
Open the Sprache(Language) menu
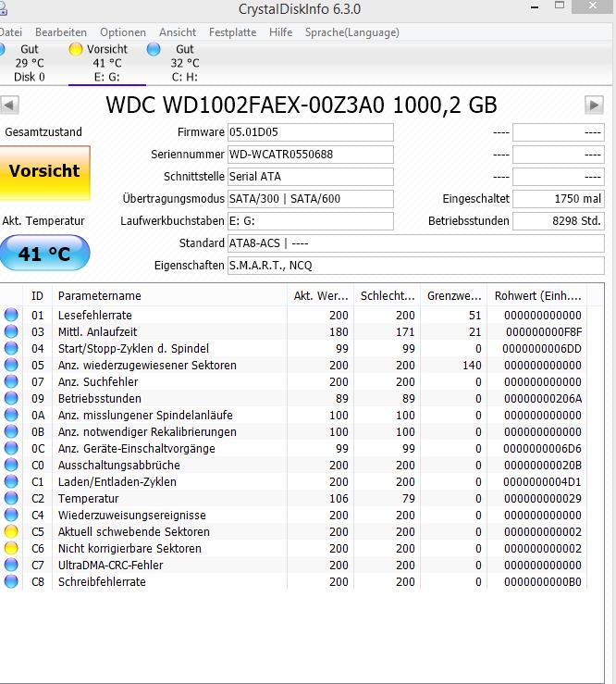[x=352, y=32]
